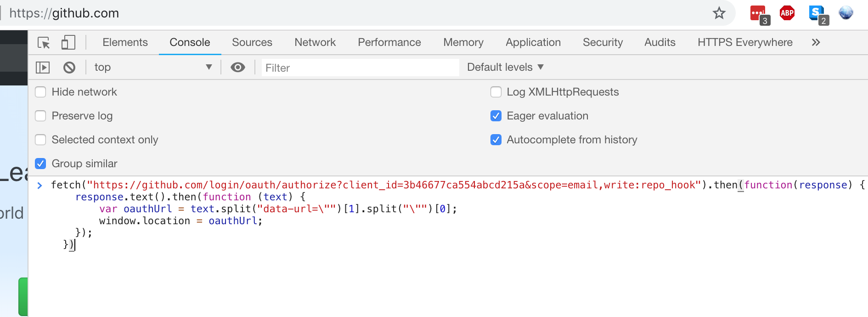Click the response.text().then code line
868x317 pixels.
(190, 197)
